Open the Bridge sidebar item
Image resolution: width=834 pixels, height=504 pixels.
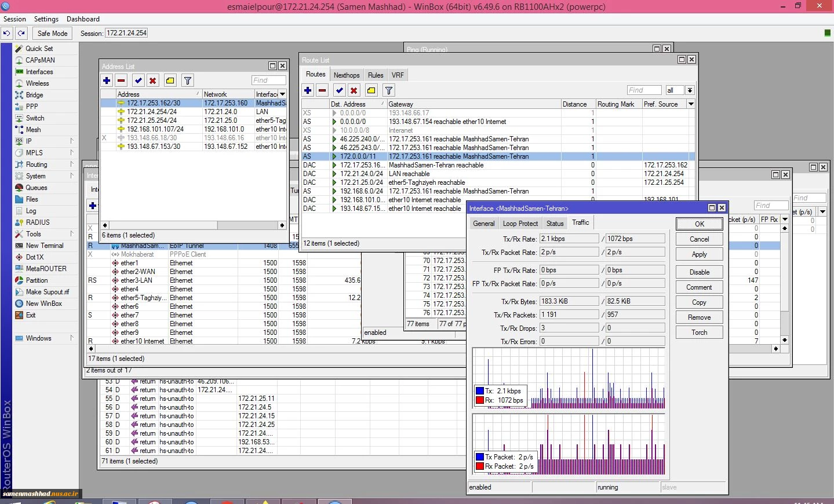35,95
